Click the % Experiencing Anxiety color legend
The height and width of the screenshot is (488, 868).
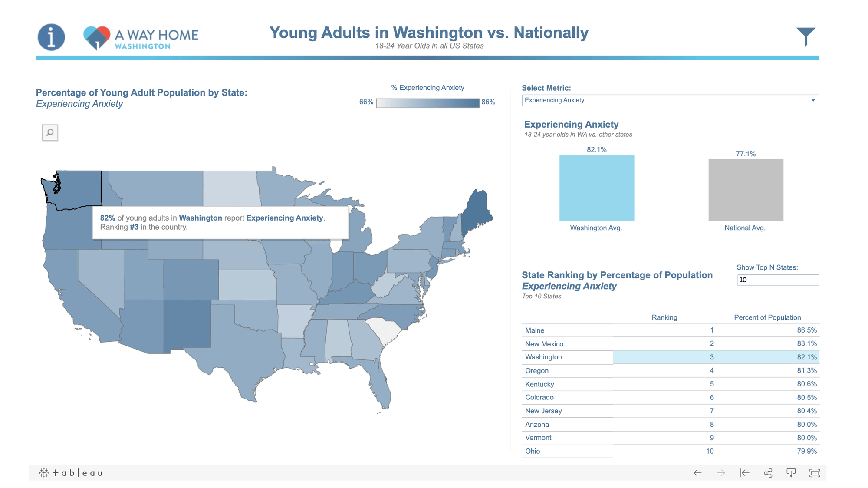(x=428, y=102)
